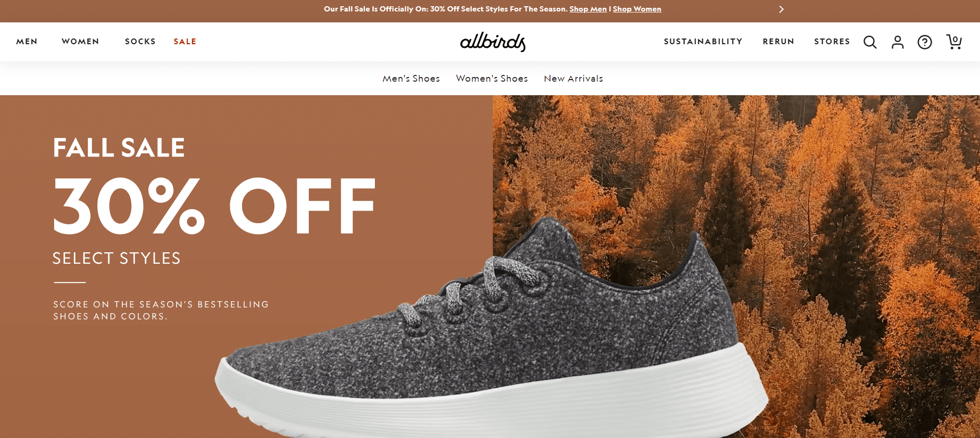Open the Socks menu
The image size is (980, 438).
[x=140, y=42]
